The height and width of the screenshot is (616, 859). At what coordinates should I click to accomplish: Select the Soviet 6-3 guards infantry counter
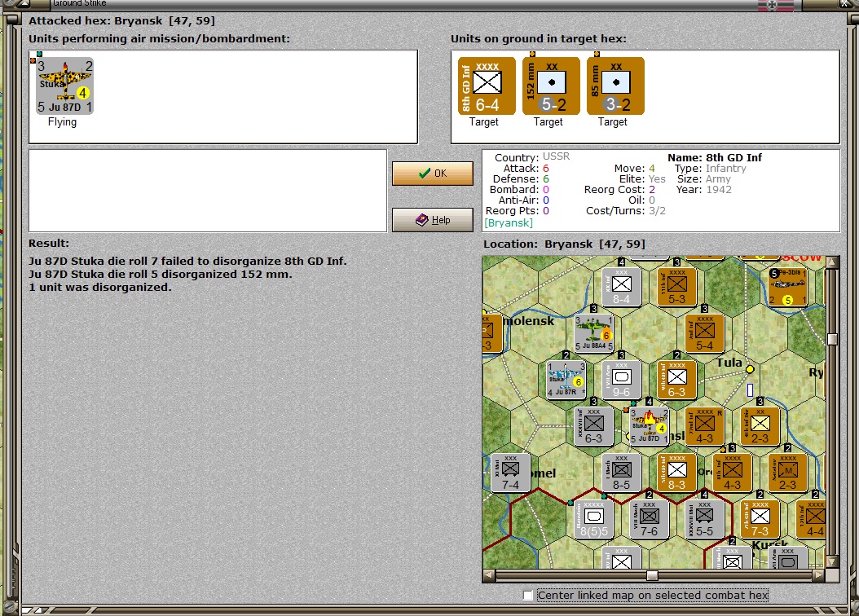676,379
